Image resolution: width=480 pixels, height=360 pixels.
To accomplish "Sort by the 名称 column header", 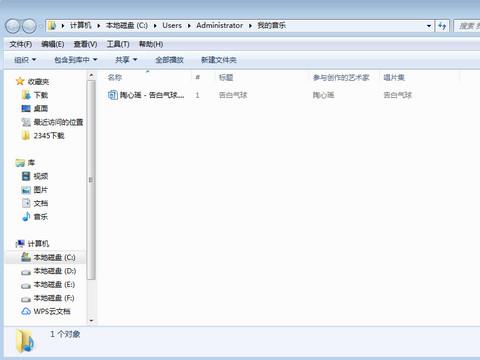I will coord(115,78).
